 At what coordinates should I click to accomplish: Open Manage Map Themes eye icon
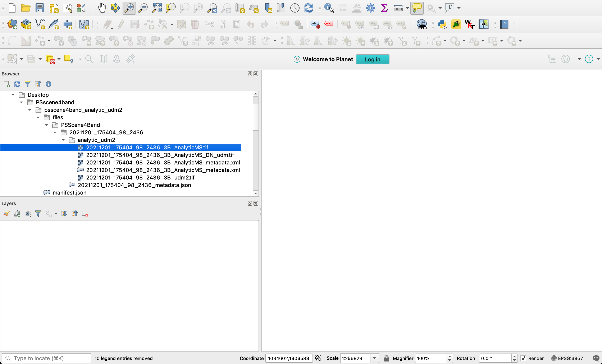(x=28, y=214)
